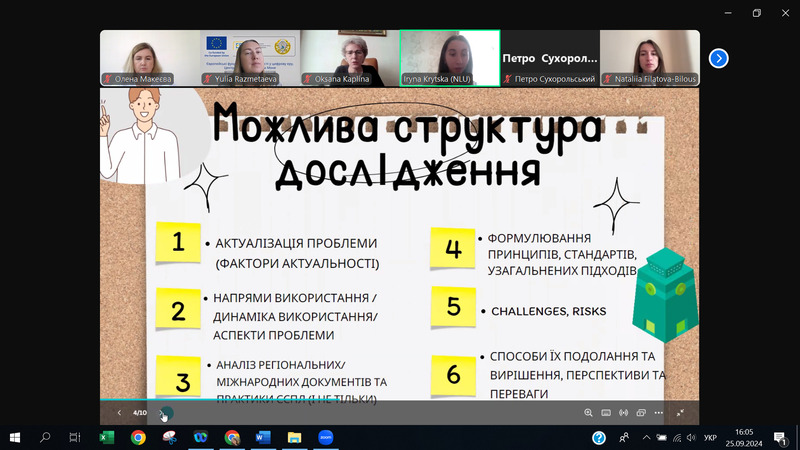Open the Windows Start menu
Viewport: 800px width, 450px height.
tap(15, 437)
